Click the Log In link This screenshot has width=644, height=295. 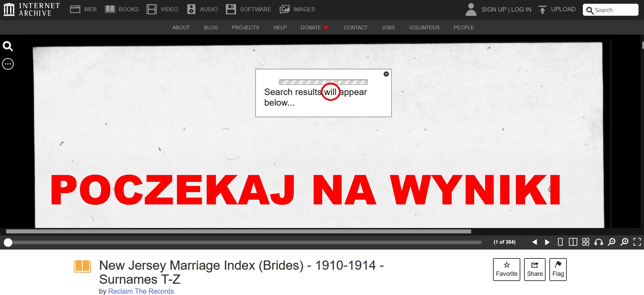(521, 10)
